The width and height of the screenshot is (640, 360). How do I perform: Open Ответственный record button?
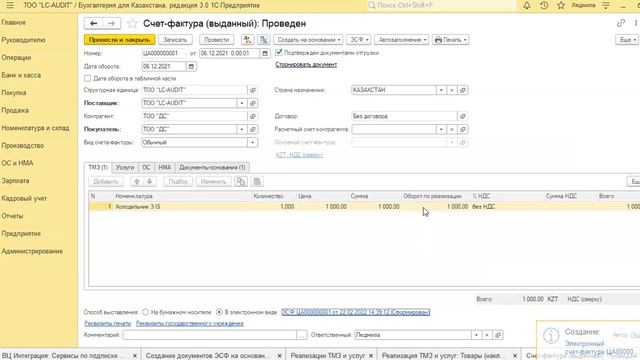click(x=498, y=335)
